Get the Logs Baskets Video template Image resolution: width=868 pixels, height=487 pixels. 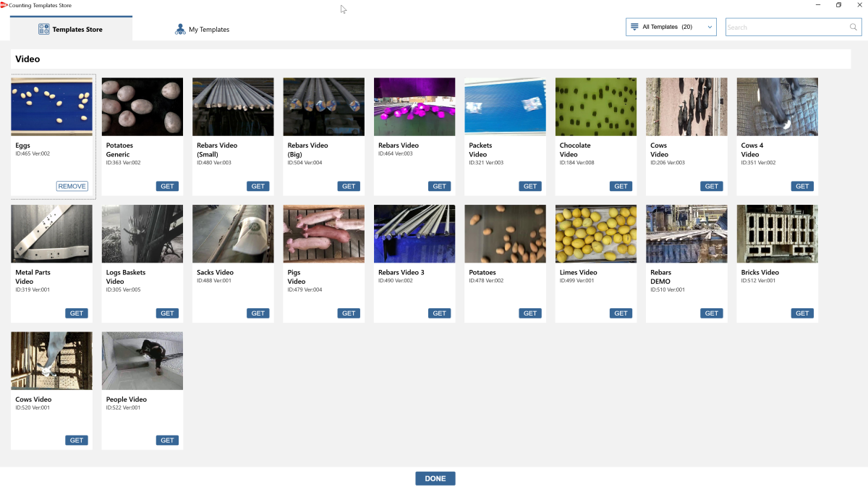click(x=168, y=313)
